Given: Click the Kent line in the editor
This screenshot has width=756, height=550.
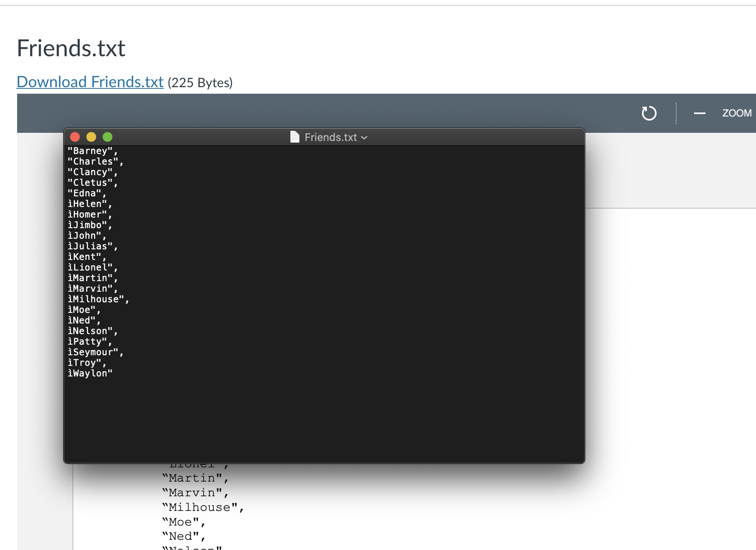Looking at the screenshot, I should point(87,257).
